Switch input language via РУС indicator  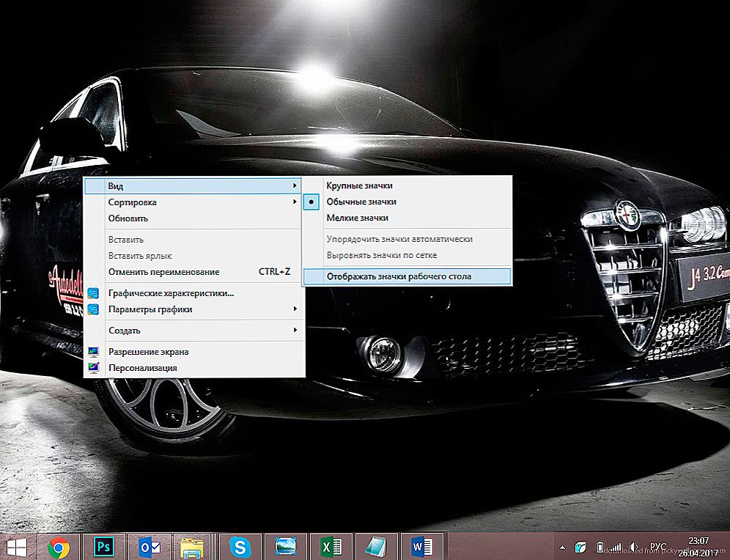point(657,547)
